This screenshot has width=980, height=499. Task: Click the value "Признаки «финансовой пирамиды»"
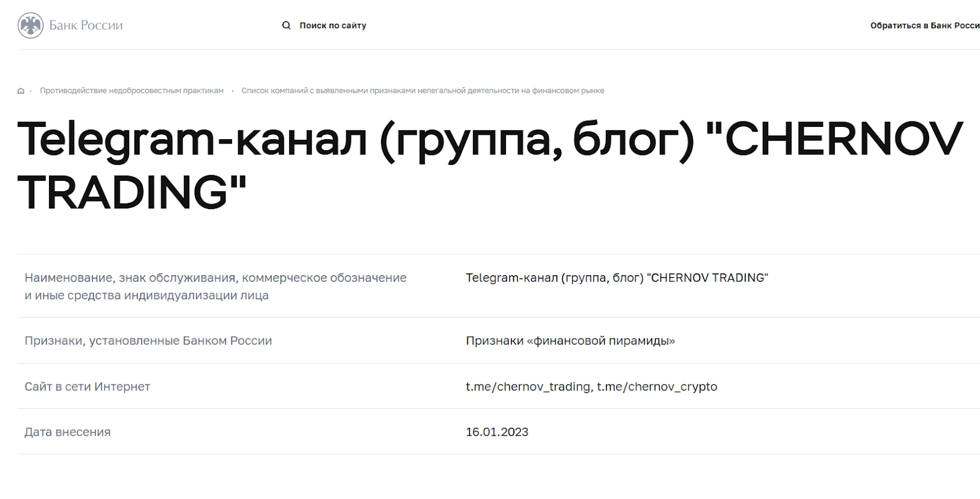click(x=570, y=341)
